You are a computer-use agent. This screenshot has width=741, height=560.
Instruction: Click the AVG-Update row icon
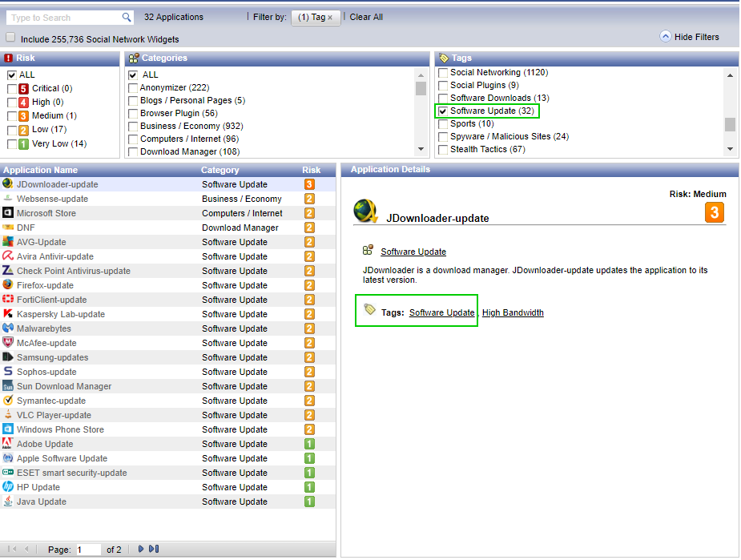click(x=7, y=241)
